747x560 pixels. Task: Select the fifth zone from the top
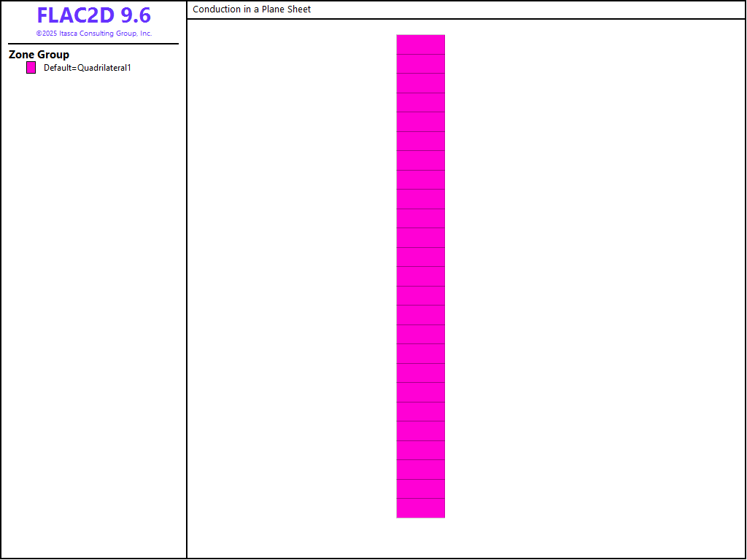(420, 122)
